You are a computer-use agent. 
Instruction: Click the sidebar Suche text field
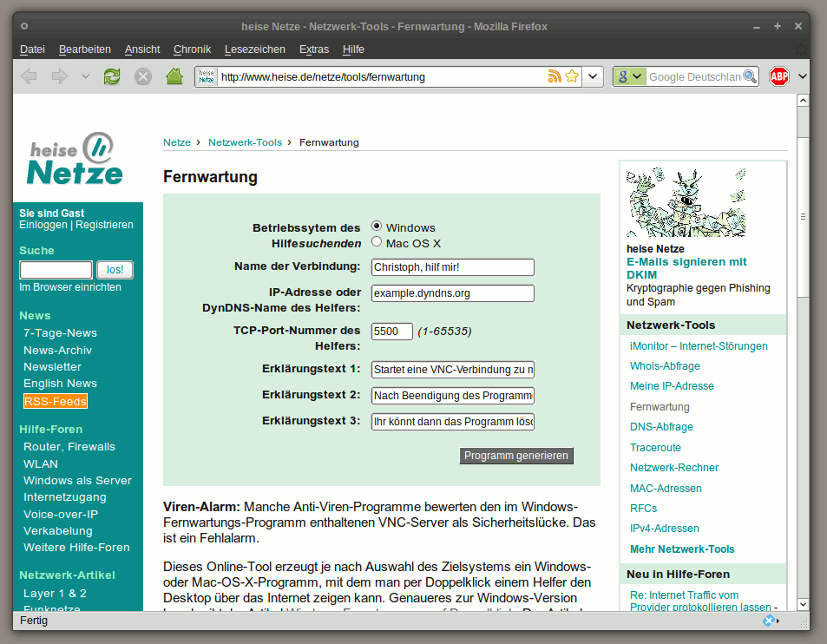(x=56, y=270)
